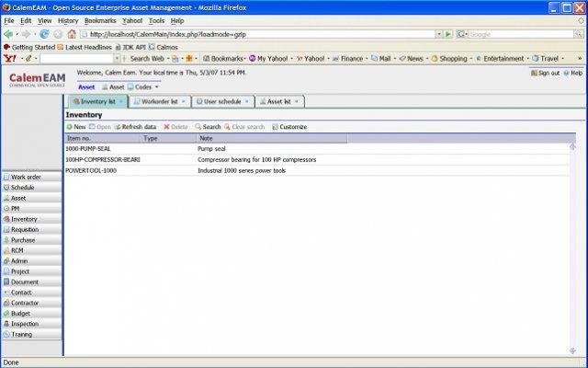This screenshot has height=368, width=588.
Task: Click the Yahoo toolbar pencil icon
Action: click(x=28, y=59)
